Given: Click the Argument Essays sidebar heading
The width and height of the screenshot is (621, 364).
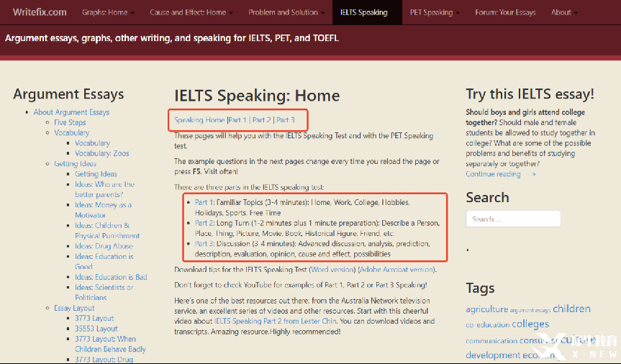Looking at the screenshot, I should [68, 94].
